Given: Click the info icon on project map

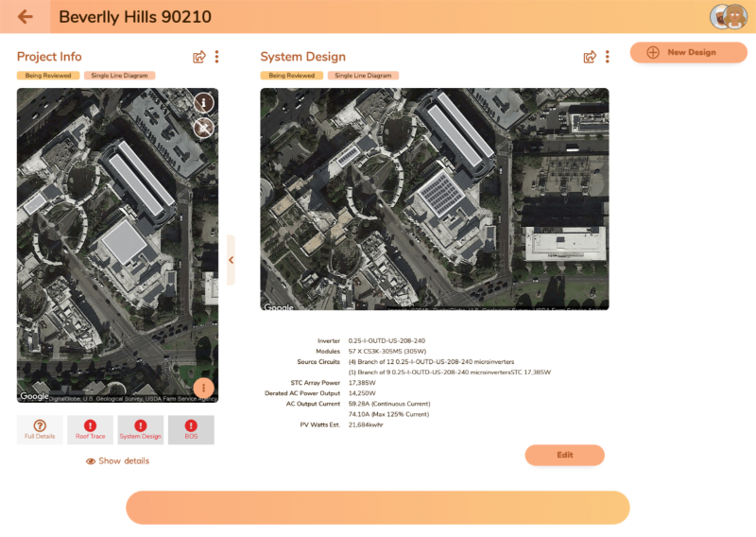Looking at the screenshot, I should (x=204, y=103).
